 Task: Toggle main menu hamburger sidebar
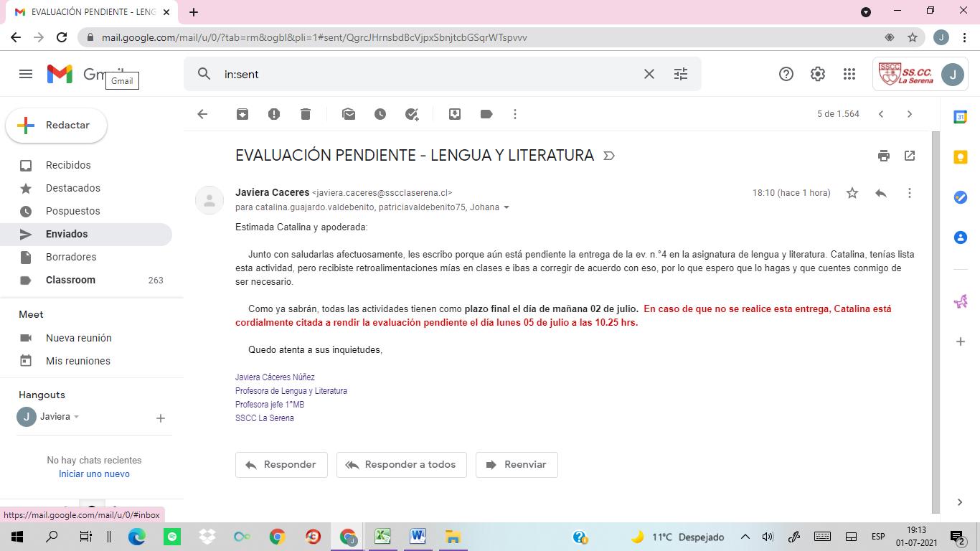tap(26, 74)
